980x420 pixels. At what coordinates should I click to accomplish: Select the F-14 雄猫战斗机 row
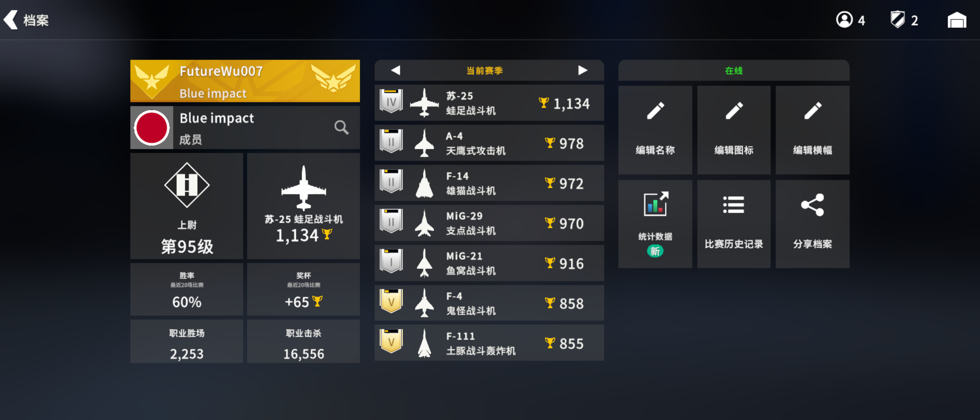pos(489,183)
